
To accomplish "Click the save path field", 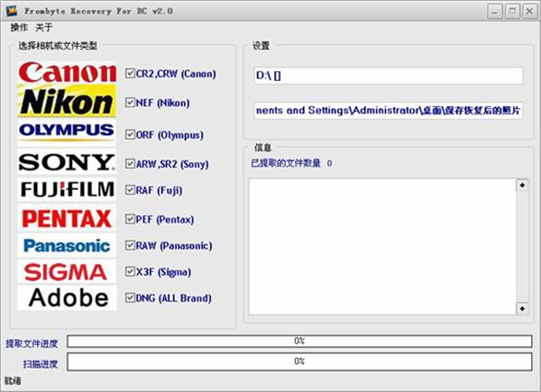I will click(x=387, y=110).
